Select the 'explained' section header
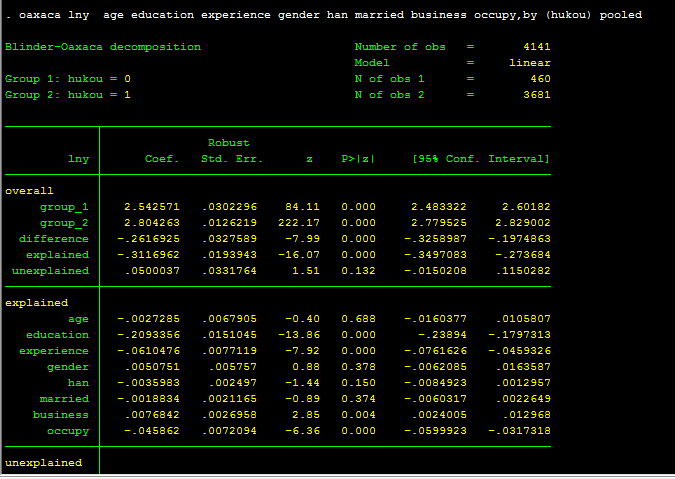The height and width of the screenshot is (479, 675). pyautogui.click(x=37, y=303)
